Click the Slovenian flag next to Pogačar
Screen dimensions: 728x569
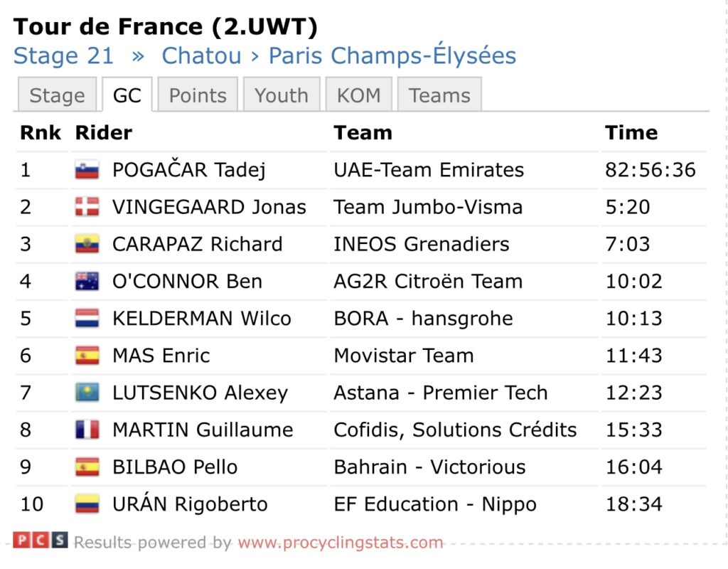(87, 170)
